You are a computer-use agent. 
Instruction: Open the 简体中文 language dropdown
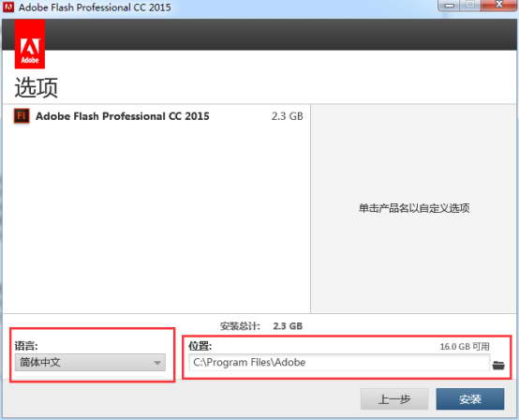pyautogui.click(x=90, y=363)
